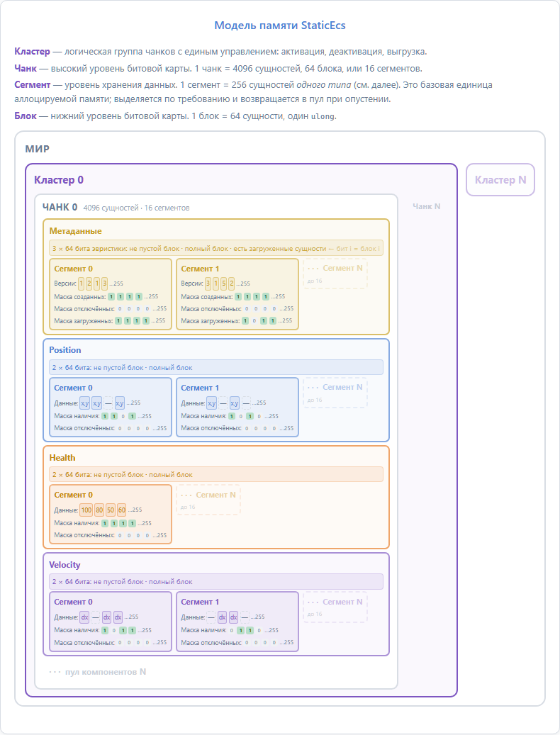560x735 pixels.
Task: Click "Маска отключённых" in Velocity Сегмент 1
Action: click(x=211, y=643)
